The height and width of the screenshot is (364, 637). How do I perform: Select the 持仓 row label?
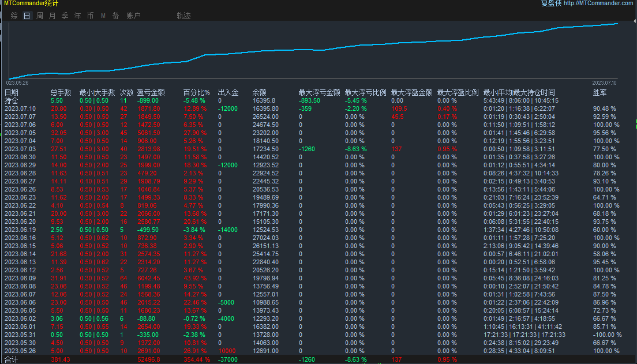coord(12,100)
